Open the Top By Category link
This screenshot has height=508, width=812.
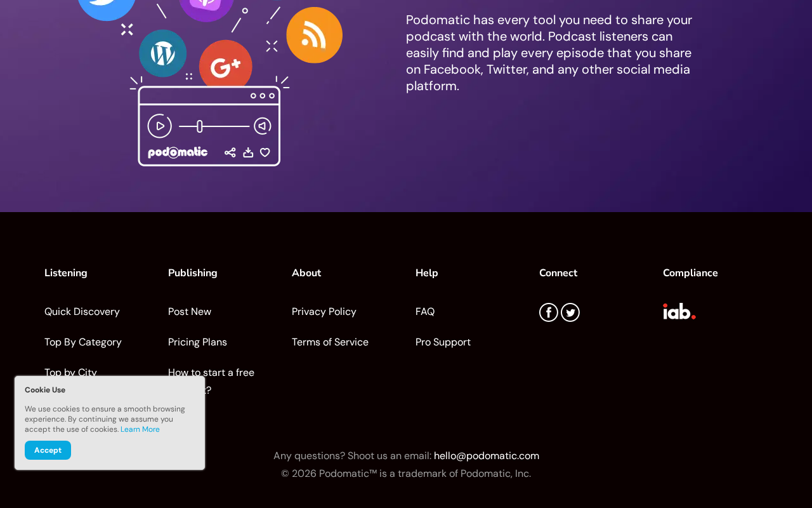(x=83, y=342)
